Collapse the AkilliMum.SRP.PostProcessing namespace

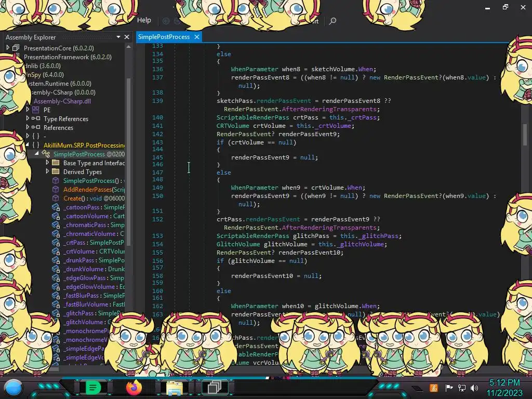click(x=27, y=145)
